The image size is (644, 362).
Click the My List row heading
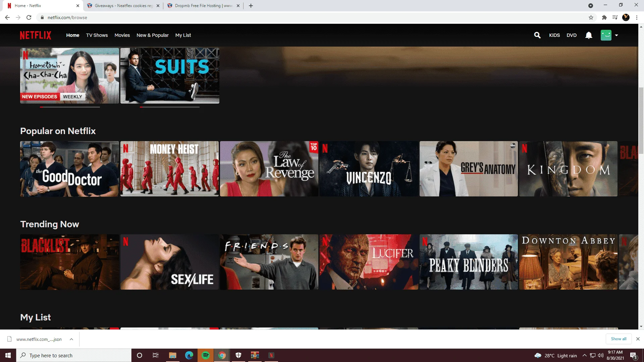pyautogui.click(x=36, y=317)
